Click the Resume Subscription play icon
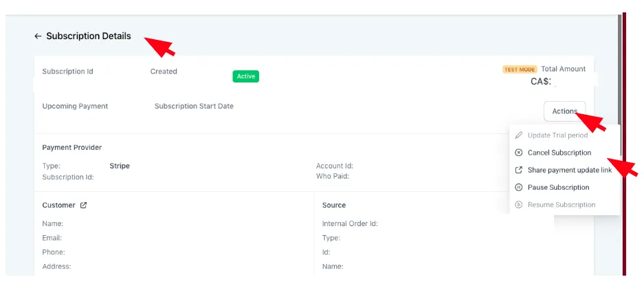Image resolution: width=644 pixels, height=288 pixels. coord(519,205)
